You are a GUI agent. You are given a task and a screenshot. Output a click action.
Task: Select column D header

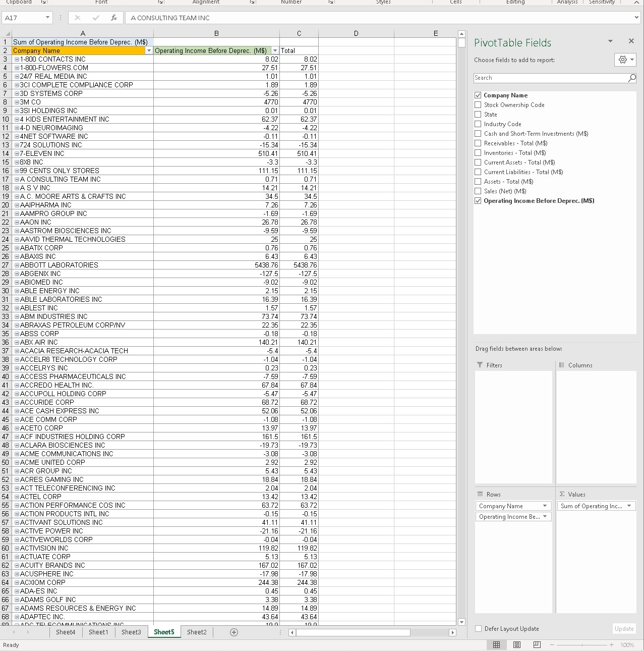pos(356,34)
